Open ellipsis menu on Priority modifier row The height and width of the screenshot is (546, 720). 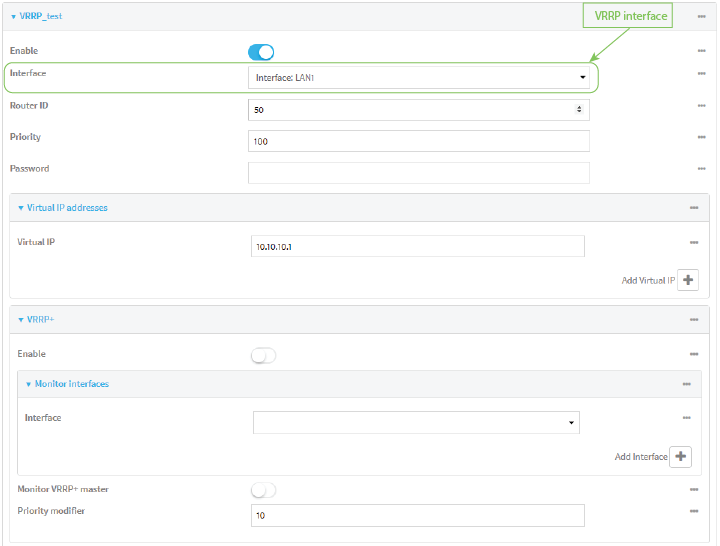click(693, 511)
